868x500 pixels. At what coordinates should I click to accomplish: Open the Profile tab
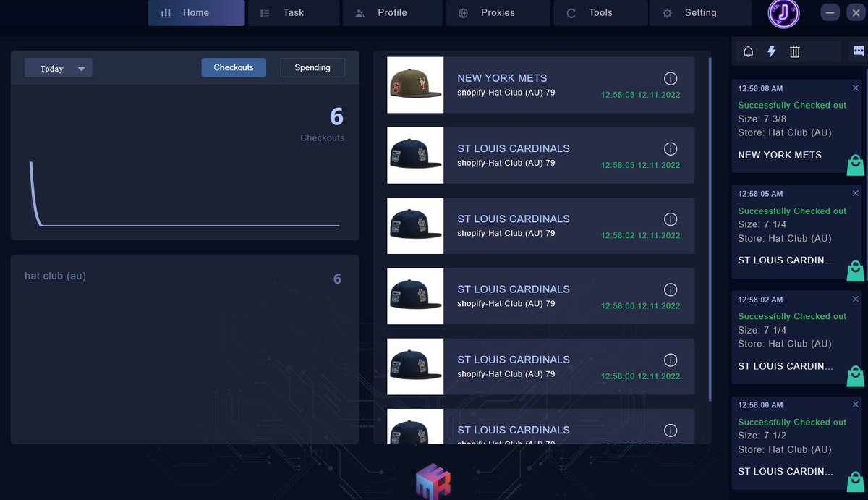[x=392, y=13]
